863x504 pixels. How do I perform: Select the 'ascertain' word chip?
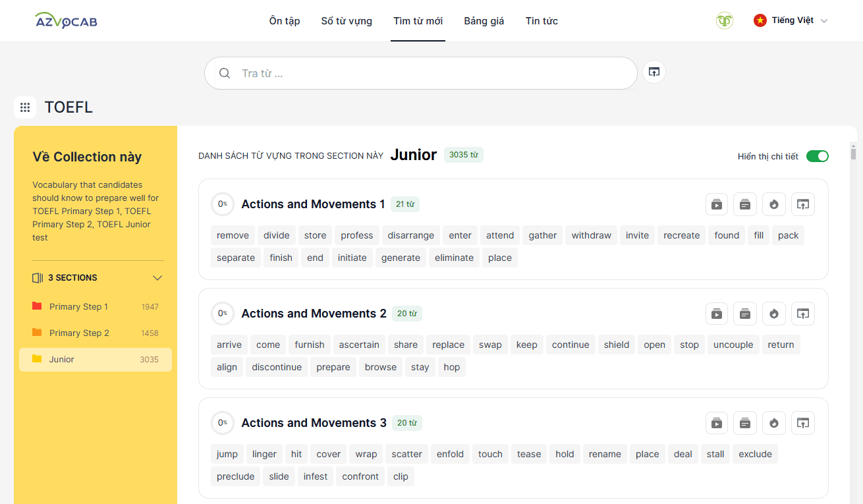click(359, 345)
